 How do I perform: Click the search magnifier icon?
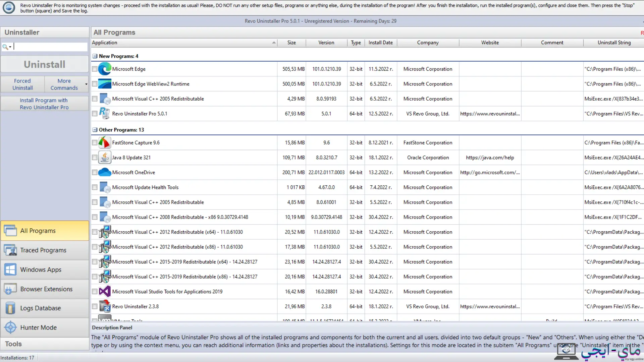click(5, 47)
